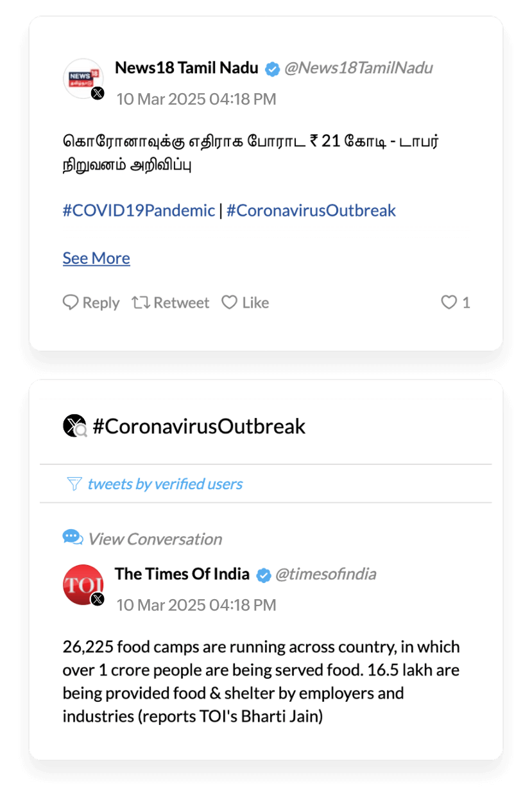Click the View Conversation chat bubbles icon
Screen dimensions: 532x802
click(x=73, y=537)
